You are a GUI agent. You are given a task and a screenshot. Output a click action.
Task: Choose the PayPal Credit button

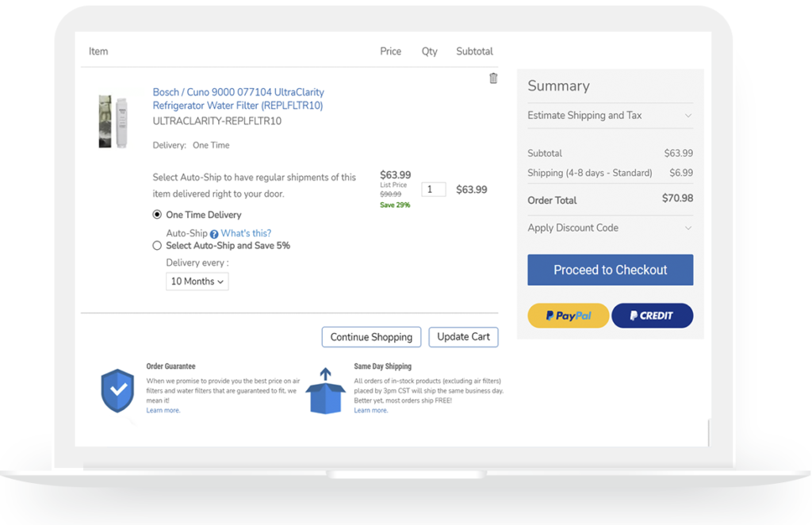652,316
